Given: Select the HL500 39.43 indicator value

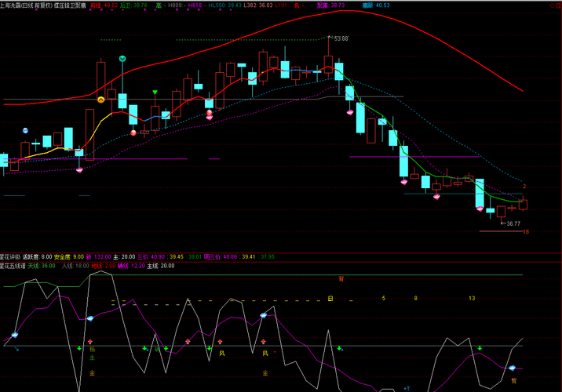Looking at the screenshot, I should click(x=225, y=5).
